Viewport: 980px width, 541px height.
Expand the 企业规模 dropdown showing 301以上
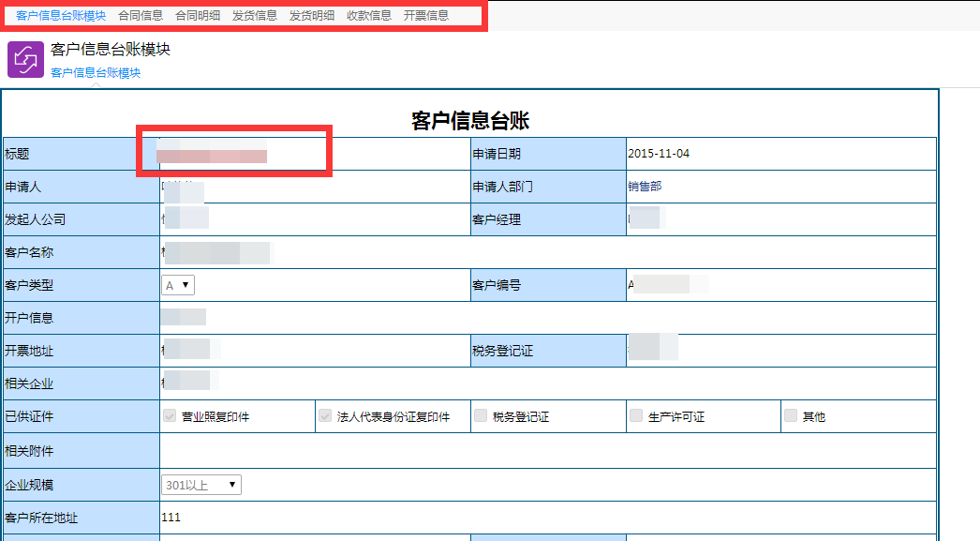201,485
